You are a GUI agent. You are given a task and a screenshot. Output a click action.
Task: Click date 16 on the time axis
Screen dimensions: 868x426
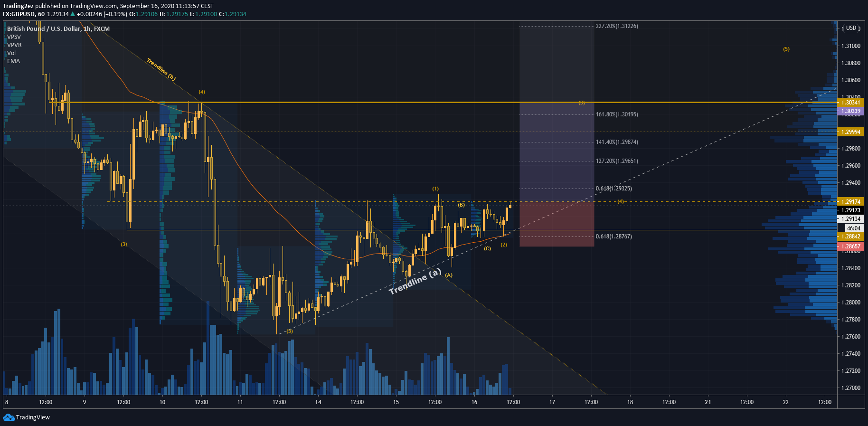coord(474,402)
